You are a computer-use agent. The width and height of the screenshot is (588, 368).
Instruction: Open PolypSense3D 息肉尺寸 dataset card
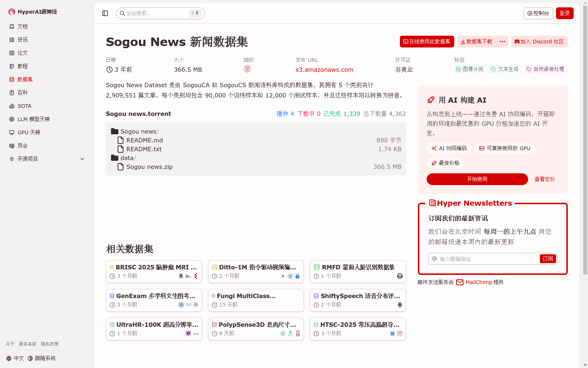[256, 329]
